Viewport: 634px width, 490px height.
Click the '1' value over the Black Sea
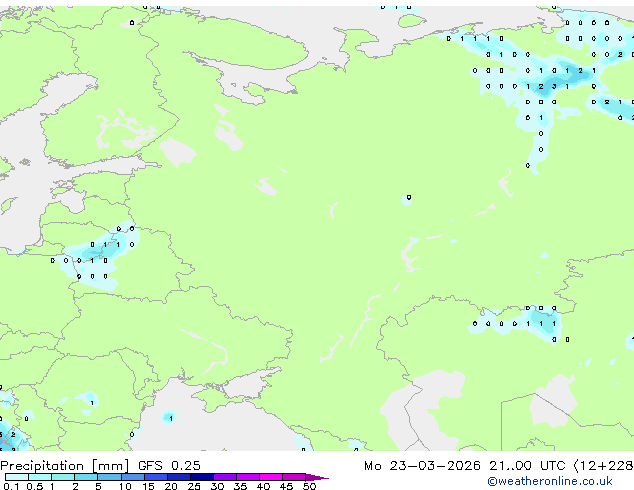coord(171,418)
